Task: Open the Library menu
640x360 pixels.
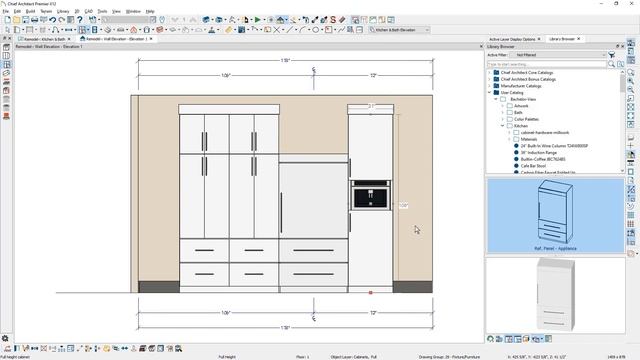Action: point(63,11)
